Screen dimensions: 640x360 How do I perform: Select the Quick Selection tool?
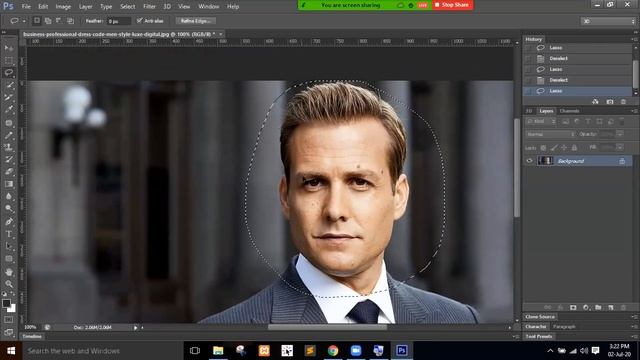pyautogui.click(x=9, y=85)
